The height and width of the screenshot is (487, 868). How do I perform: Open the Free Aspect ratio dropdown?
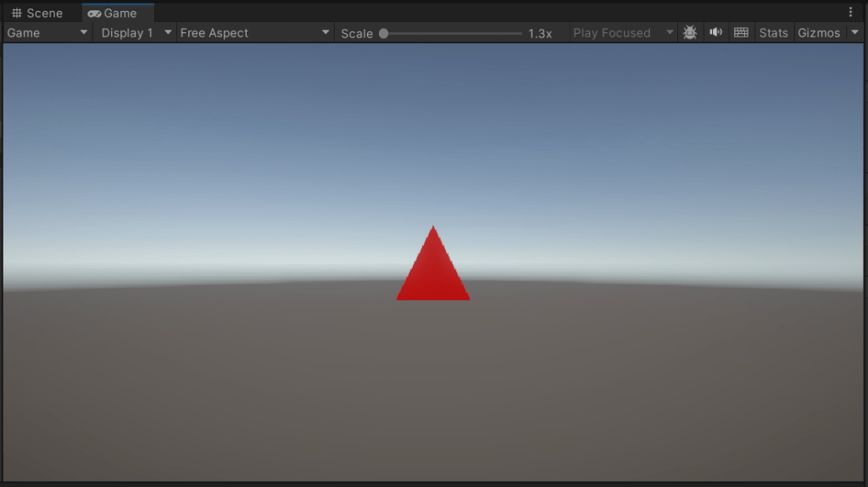point(254,33)
